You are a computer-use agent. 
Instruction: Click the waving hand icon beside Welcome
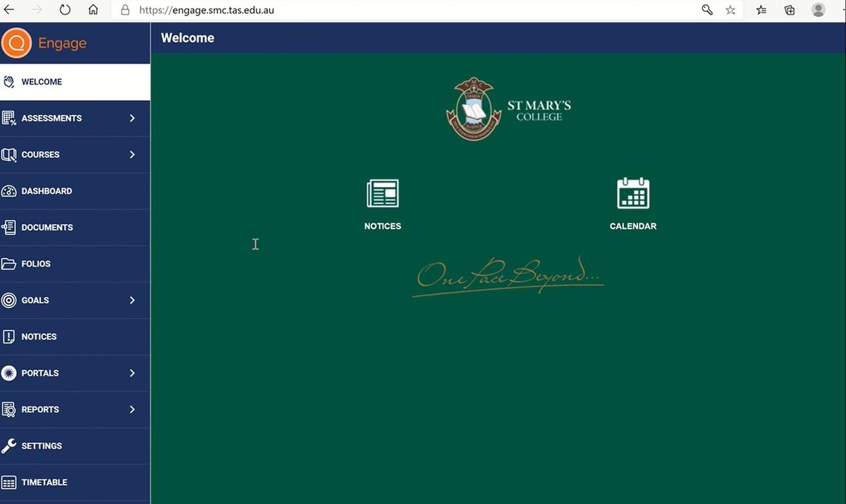tap(9, 82)
